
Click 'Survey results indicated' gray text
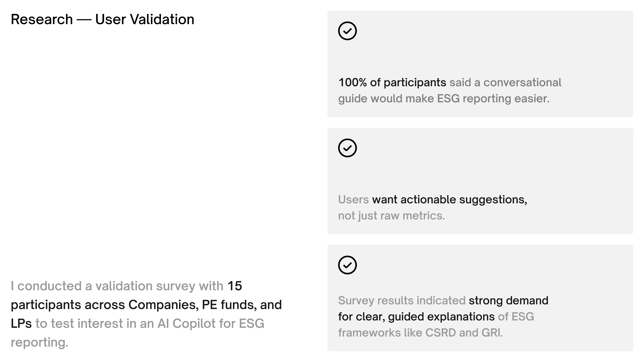[x=401, y=300]
